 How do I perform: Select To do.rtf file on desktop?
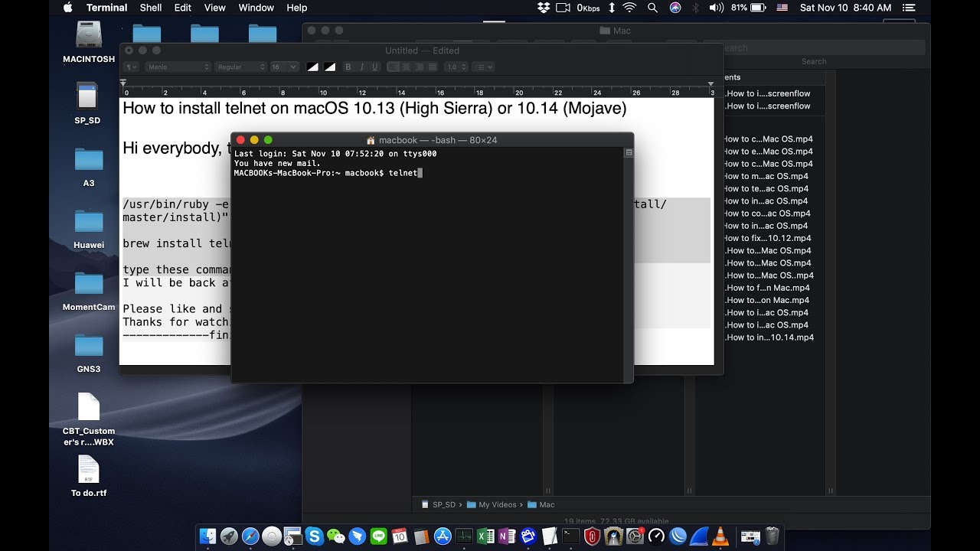pyautogui.click(x=89, y=476)
